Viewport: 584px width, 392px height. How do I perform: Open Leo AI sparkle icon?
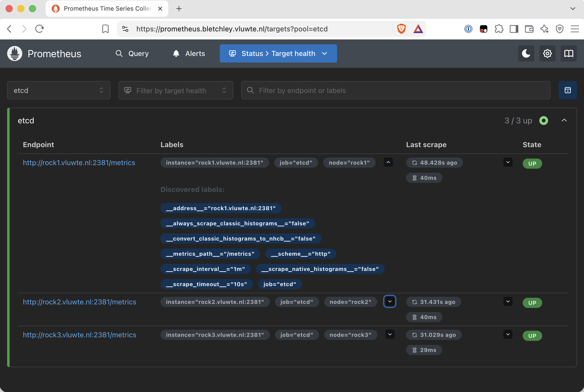(x=544, y=29)
